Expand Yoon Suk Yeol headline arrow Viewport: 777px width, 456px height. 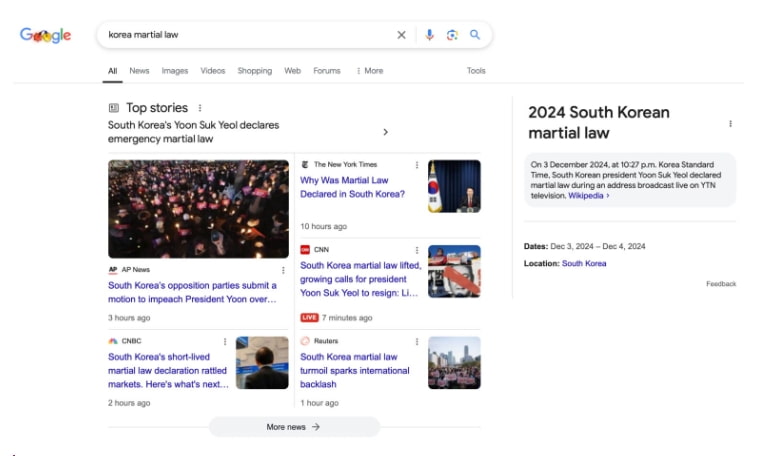pyautogui.click(x=386, y=132)
